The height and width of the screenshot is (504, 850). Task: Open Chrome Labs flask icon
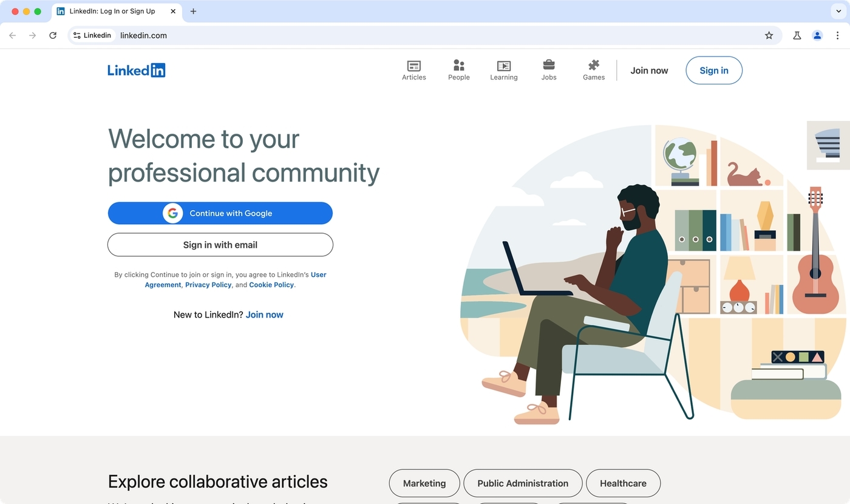pyautogui.click(x=797, y=35)
